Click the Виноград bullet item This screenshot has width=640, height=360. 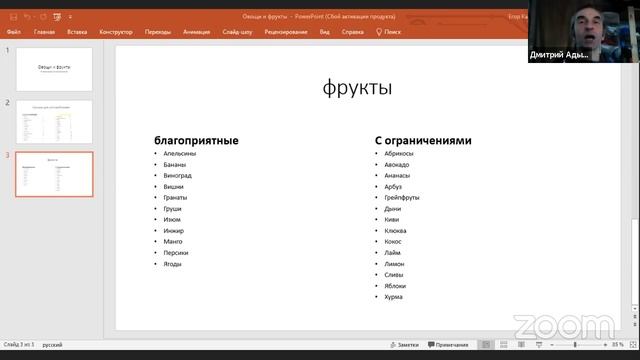[178, 176]
